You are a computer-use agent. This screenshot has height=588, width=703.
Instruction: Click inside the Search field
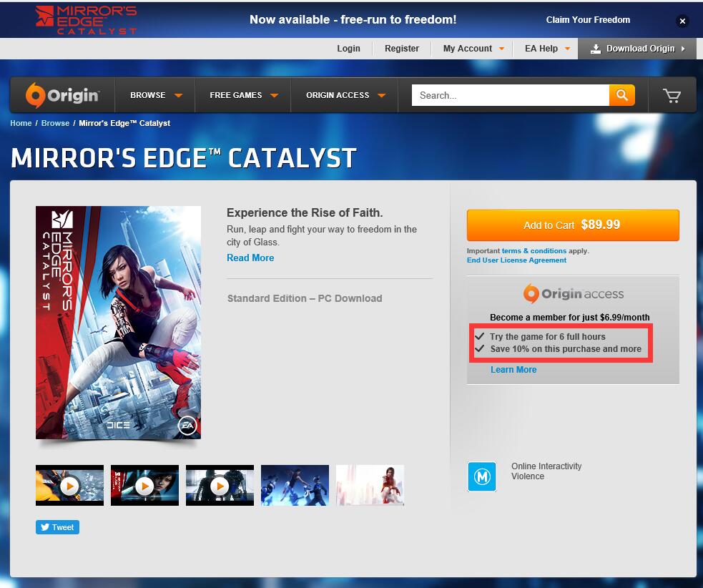(510, 95)
